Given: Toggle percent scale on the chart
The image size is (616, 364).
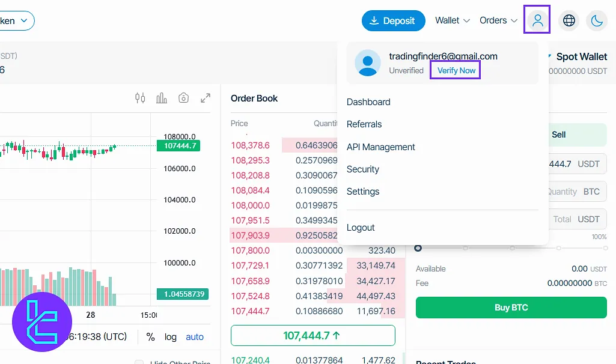Looking at the screenshot, I should pos(150,337).
